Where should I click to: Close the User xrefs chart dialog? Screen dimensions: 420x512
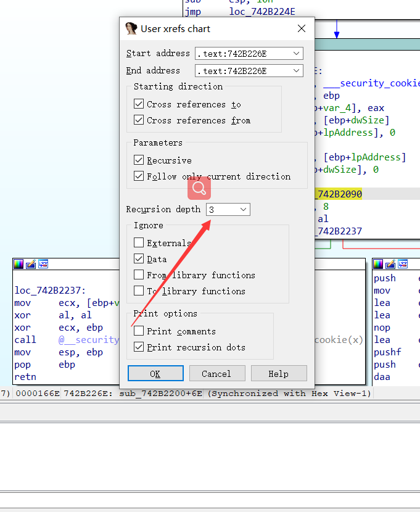click(302, 28)
